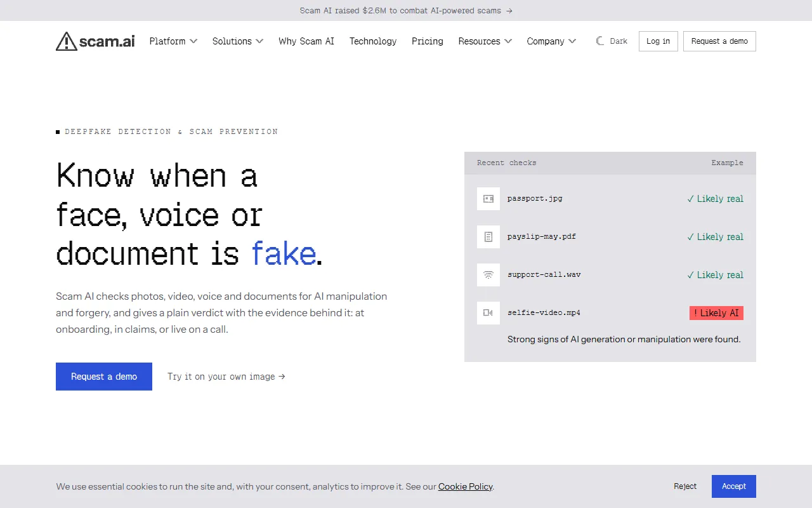812x508 pixels.
Task: Click the payslip-may.pdf file name
Action: click(542, 237)
